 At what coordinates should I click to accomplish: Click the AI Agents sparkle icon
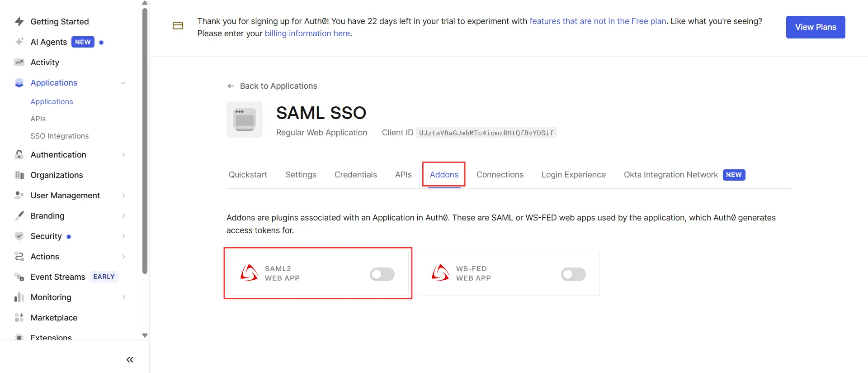tap(19, 42)
